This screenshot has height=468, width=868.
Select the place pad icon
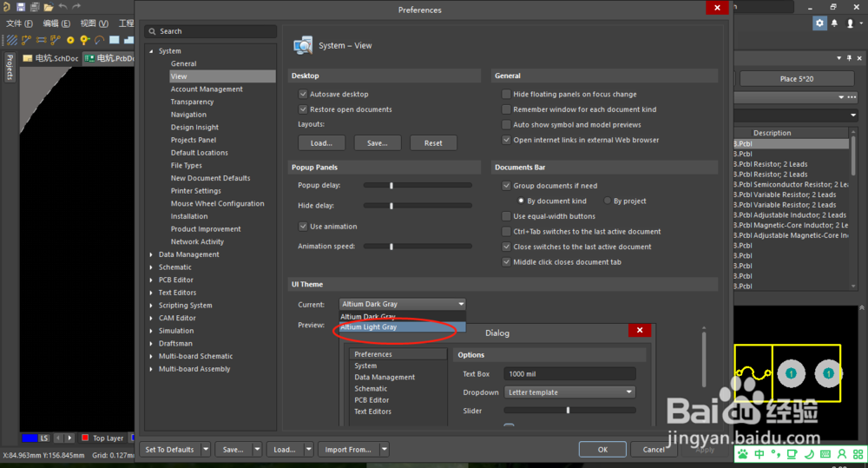point(70,40)
